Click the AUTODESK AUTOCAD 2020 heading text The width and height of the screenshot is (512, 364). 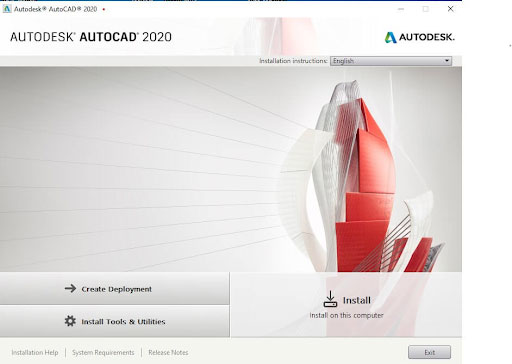click(x=91, y=37)
